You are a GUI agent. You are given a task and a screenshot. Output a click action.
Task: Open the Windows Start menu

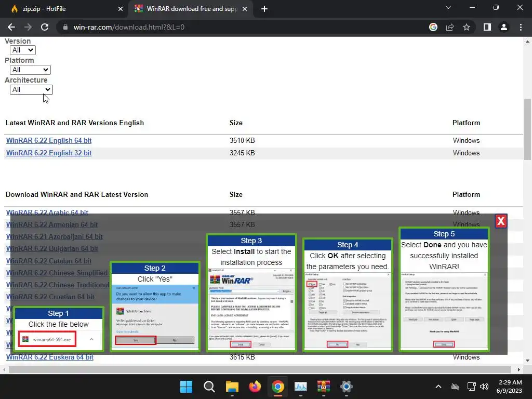(186, 387)
